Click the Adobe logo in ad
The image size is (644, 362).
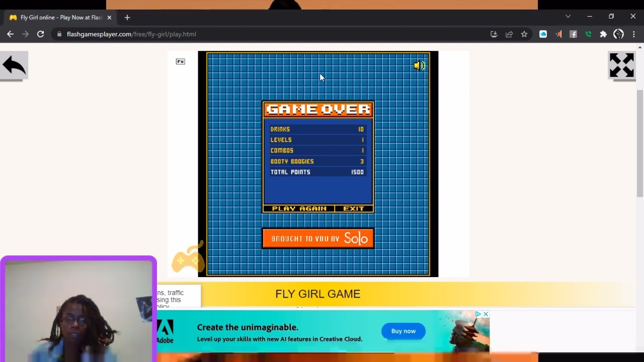165,332
